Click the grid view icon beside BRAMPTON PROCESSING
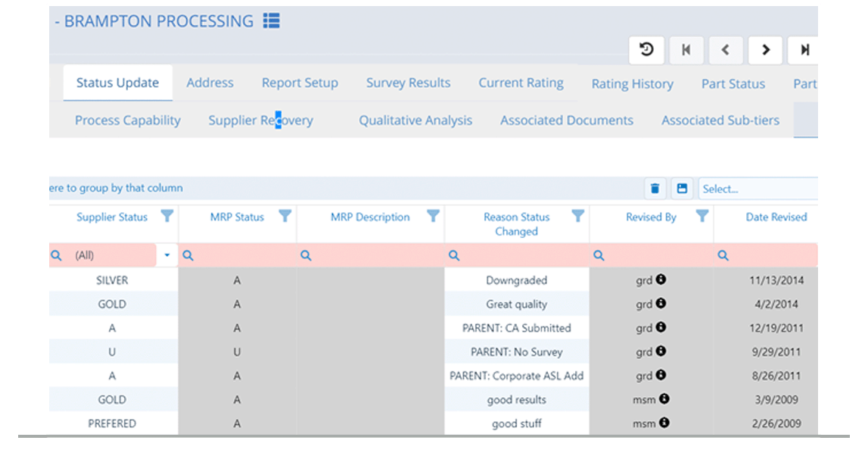 pos(271,20)
